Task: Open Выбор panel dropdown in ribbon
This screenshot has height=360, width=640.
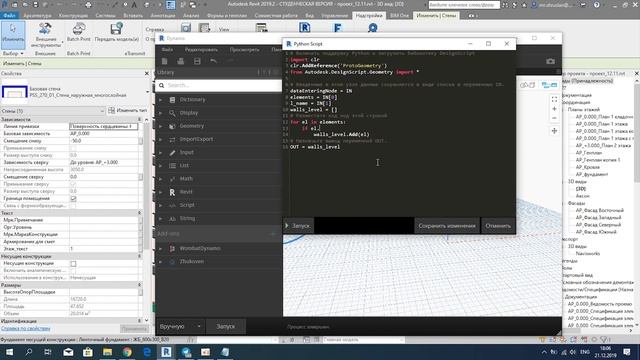Action: (13, 53)
